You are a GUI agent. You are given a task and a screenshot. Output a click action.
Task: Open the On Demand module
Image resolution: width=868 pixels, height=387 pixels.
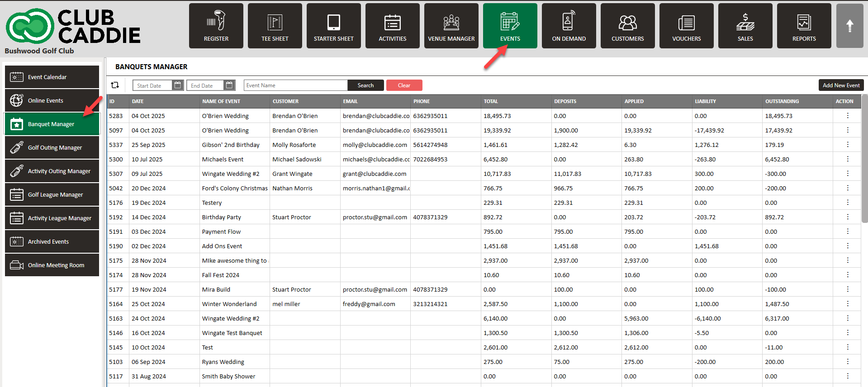pos(569,26)
